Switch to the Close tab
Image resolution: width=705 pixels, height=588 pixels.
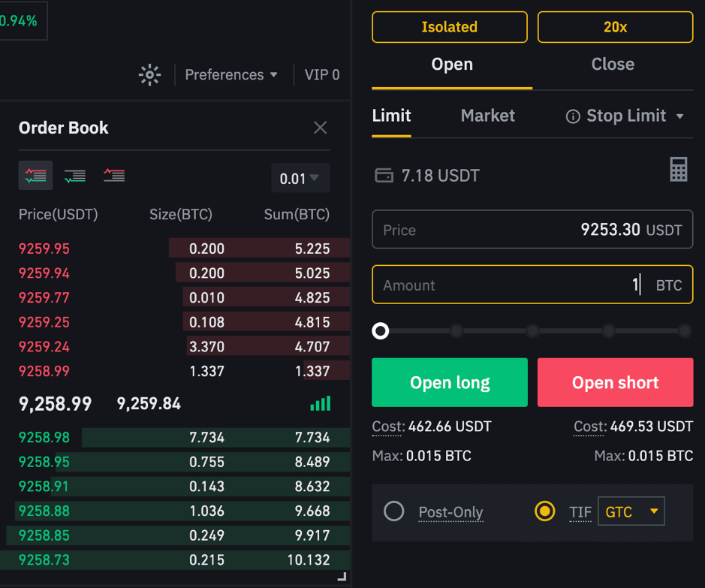[x=613, y=65]
